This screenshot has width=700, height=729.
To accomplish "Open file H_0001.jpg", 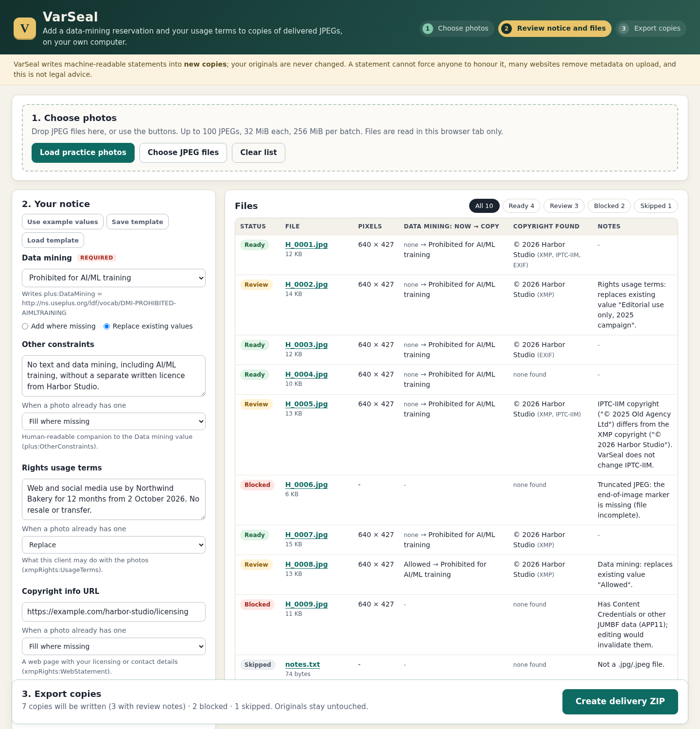I will [306, 244].
